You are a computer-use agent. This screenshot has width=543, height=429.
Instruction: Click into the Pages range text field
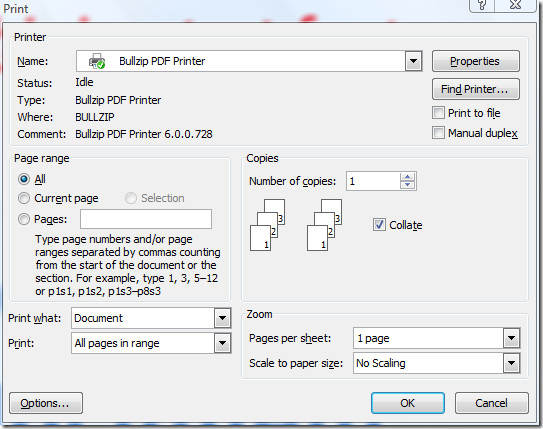(146, 219)
